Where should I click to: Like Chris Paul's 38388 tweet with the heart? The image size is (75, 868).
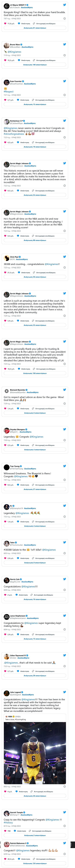click(5, 273)
